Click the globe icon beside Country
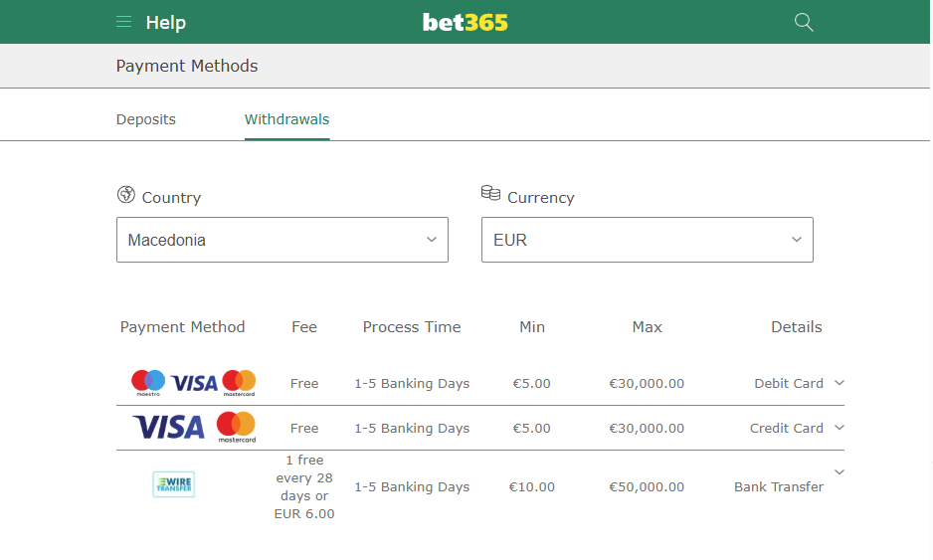The width and height of the screenshot is (933, 560). pos(126,195)
